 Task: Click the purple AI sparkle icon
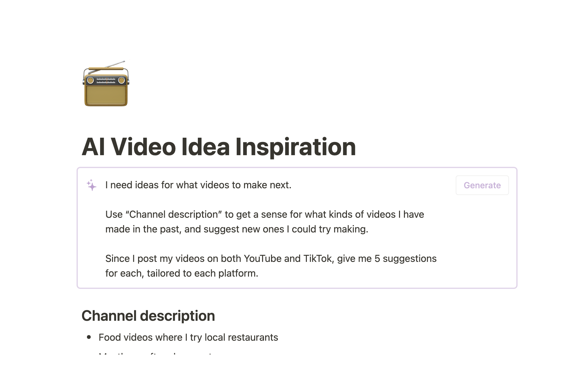[x=92, y=185]
